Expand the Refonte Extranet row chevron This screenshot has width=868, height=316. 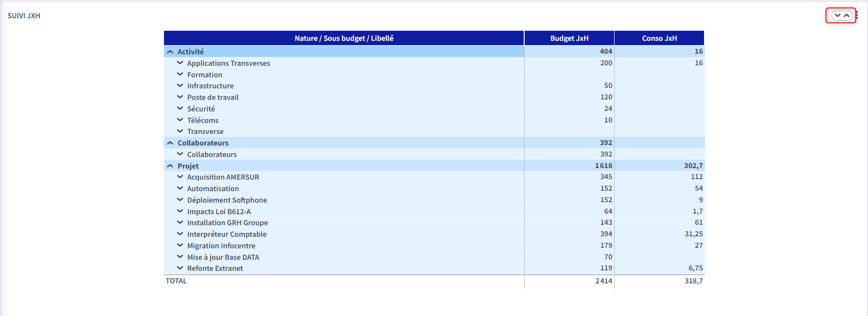click(x=180, y=268)
